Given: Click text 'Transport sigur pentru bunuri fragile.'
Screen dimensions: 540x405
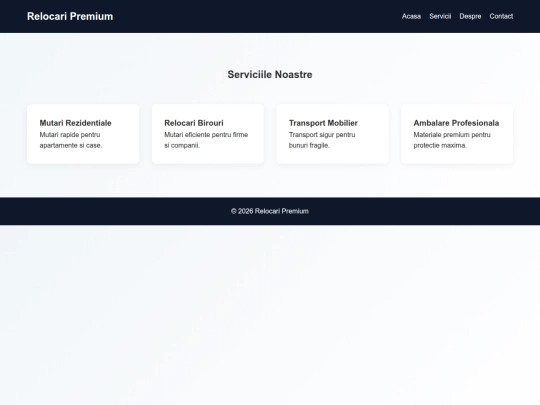Looking at the screenshot, I should click(322, 140).
